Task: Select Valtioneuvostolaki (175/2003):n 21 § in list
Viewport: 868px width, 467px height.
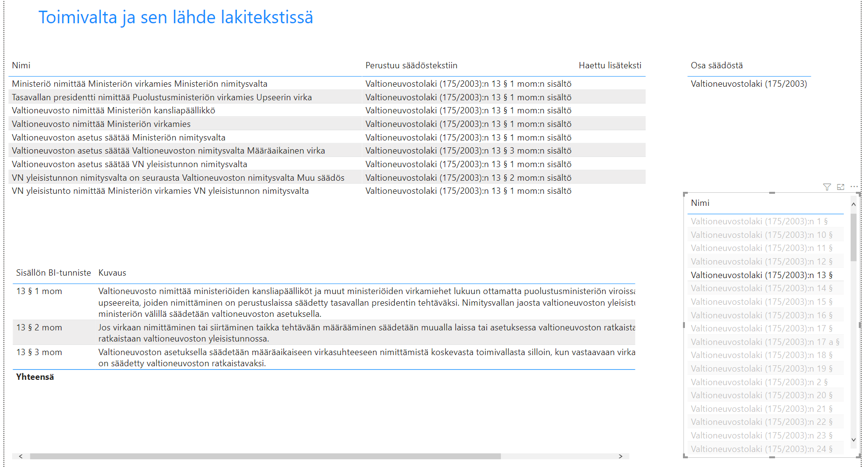Action: pyautogui.click(x=761, y=409)
